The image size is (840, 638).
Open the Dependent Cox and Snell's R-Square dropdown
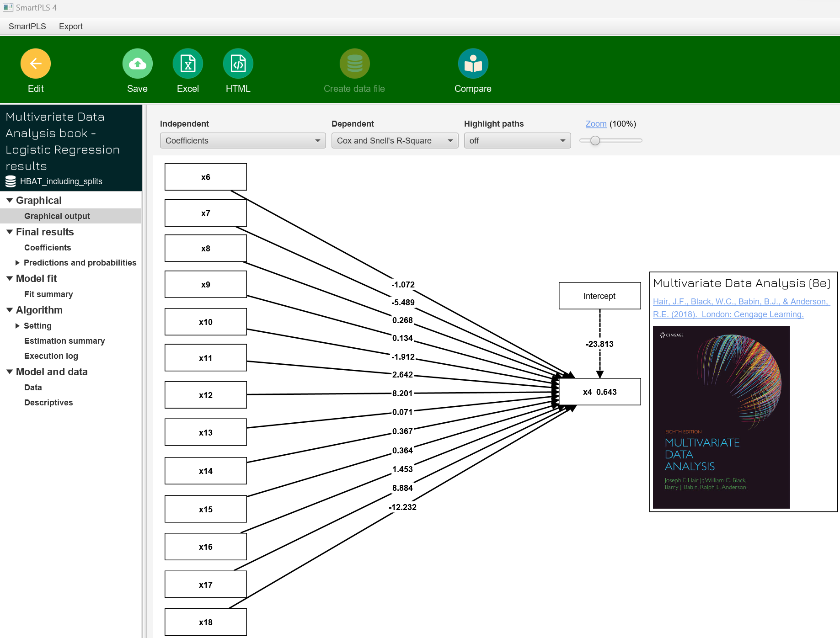pyautogui.click(x=395, y=141)
